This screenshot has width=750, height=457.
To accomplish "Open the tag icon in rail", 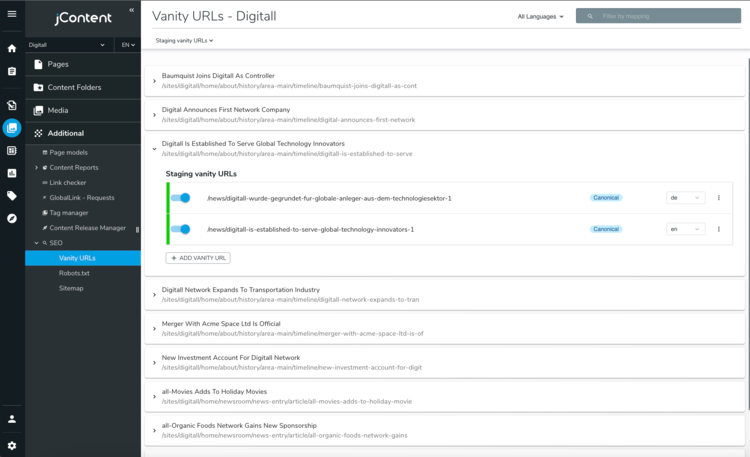I will click(12, 196).
